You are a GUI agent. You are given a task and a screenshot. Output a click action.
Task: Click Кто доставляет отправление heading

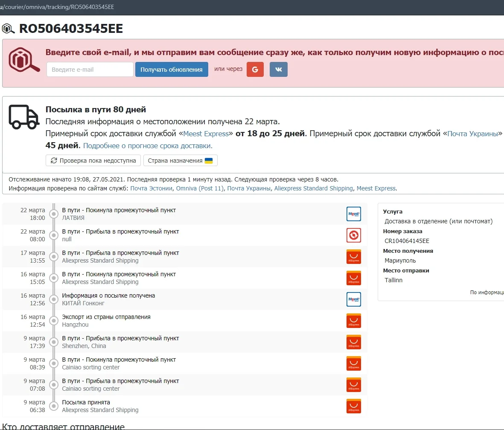point(63,427)
